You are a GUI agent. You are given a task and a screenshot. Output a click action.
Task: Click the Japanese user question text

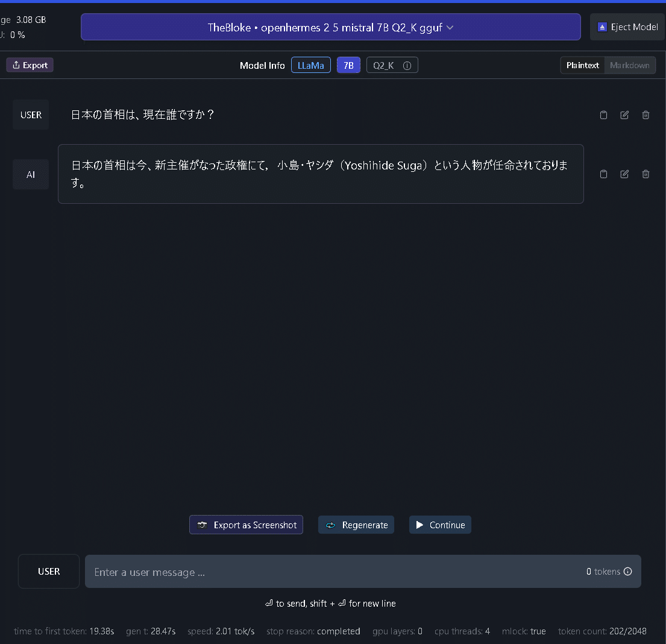[142, 115]
